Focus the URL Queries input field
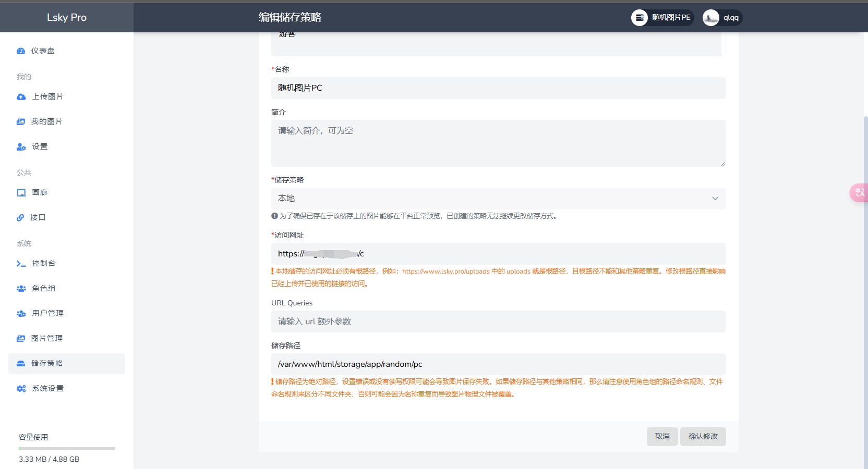The image size is (868, 469). [498, 322]
